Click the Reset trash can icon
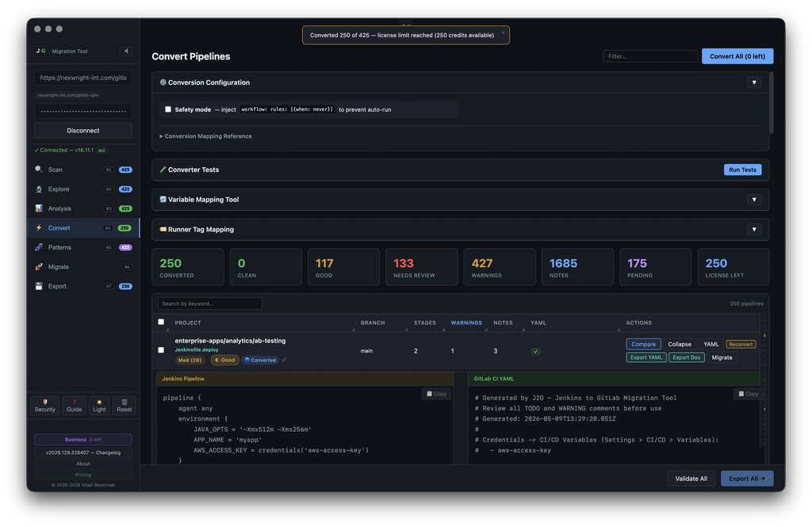The height and width of the screenshot is (527, 812). (124, 402)
